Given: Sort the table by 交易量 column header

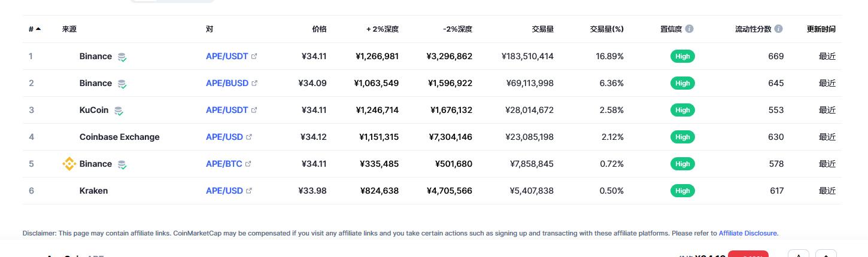Looking at the screenshot, I should coord(542,29).
